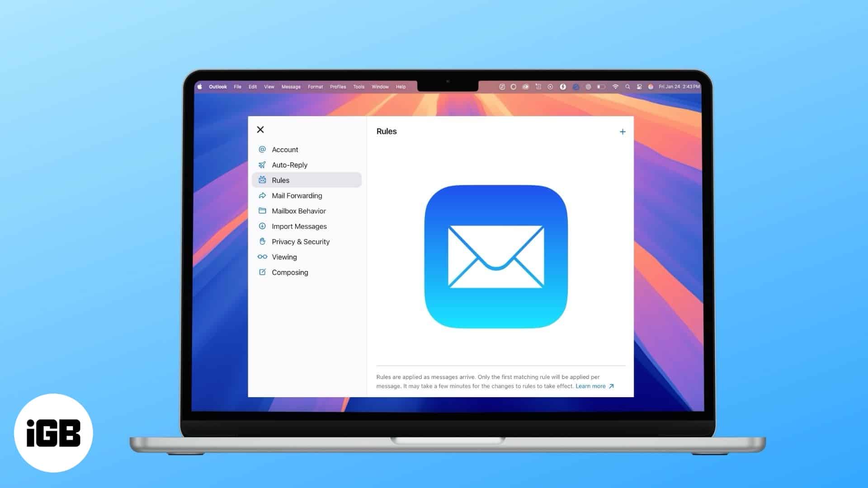Click the add new rule button

point(623,131)
